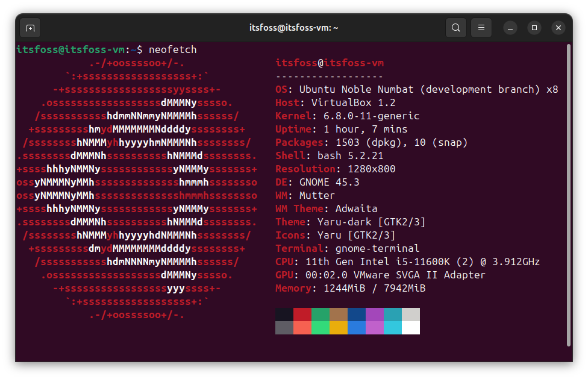Open the hamburger menu

tap(481, 28)
